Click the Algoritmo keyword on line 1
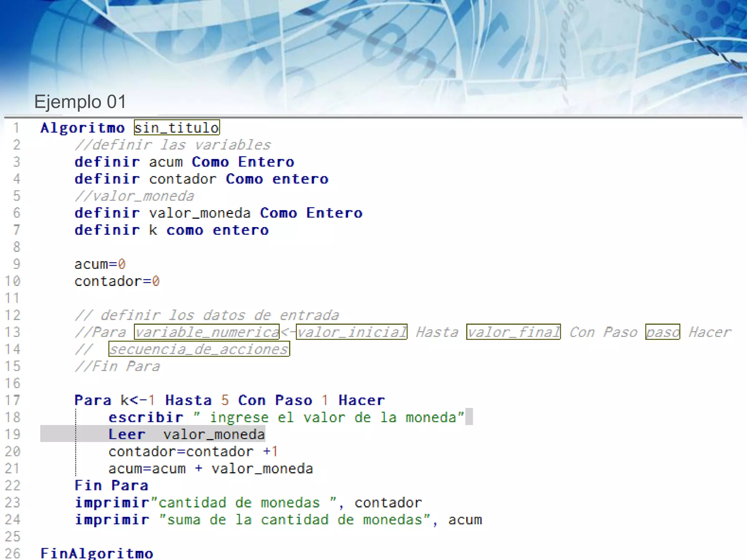 [82, 128]
